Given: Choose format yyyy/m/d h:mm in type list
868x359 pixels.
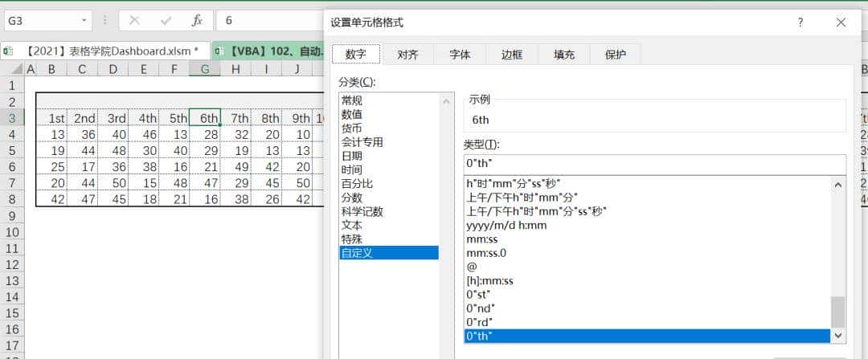Looking at the screenshot, I should click(x=647, y=225).
